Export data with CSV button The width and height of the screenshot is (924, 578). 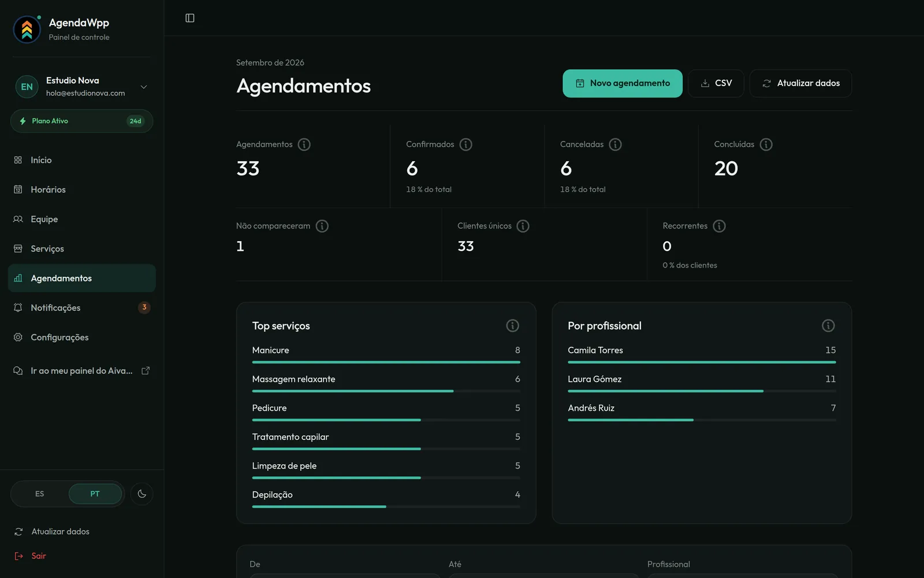pos(716,83)
